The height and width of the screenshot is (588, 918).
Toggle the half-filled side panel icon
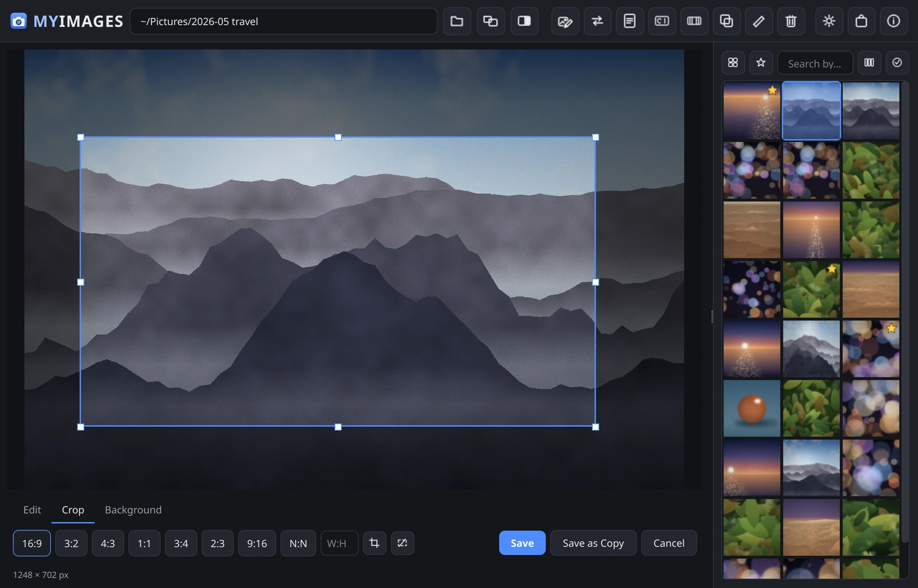tap(524, 21)
